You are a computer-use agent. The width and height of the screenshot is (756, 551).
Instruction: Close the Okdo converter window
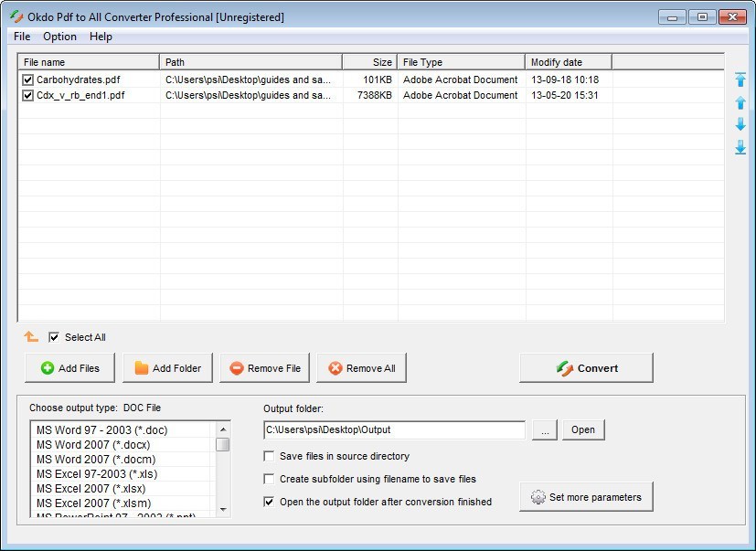tap(732, 17)
